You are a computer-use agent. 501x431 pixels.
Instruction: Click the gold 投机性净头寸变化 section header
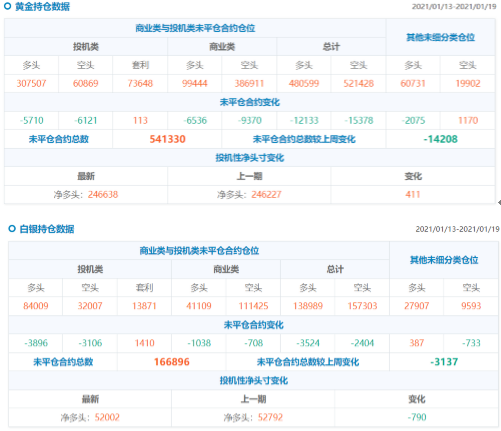coord(250,158)
